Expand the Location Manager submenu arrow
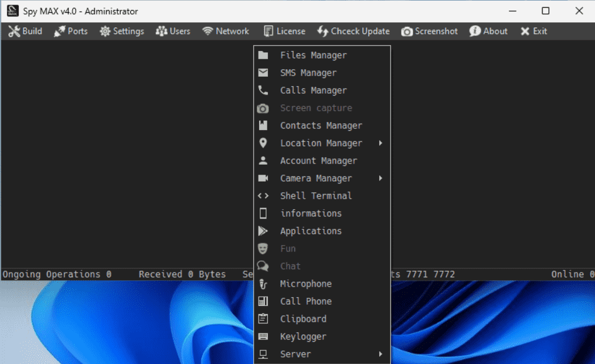The height and width of the screenshot is (364, 595). point(380,143)
